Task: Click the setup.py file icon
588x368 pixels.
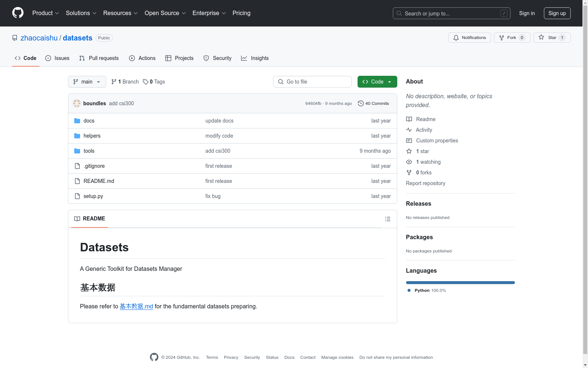Action: pyautogui.click(x=77, y=196)
